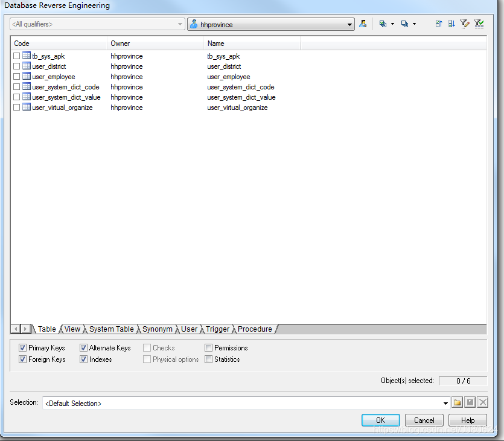Uncheck the Indexes option
Screen dimensions: 504x441
83,359
